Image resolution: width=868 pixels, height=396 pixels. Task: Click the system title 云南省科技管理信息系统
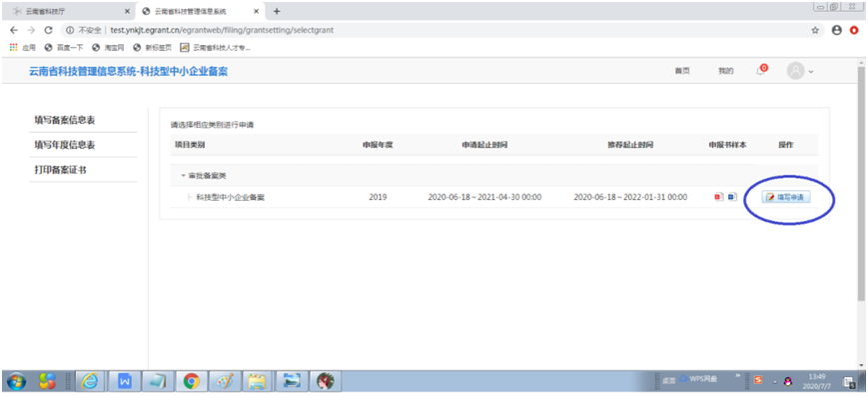[129, 71]
